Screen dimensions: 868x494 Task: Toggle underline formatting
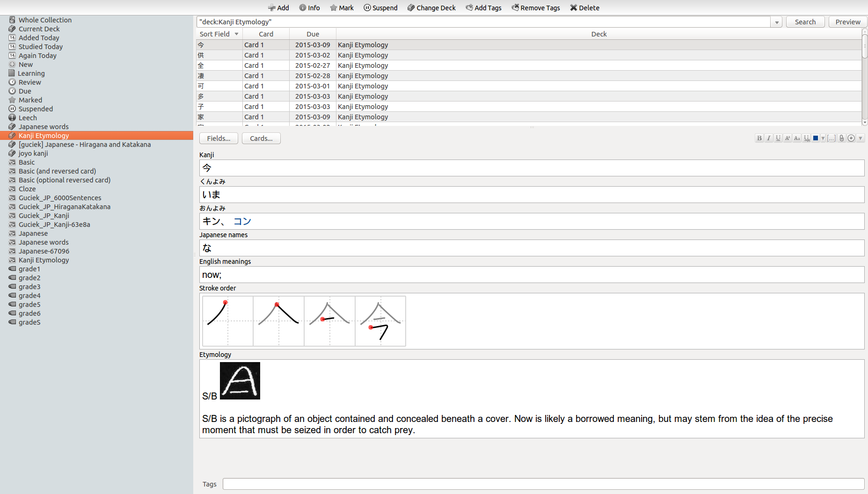pos(778,138)
